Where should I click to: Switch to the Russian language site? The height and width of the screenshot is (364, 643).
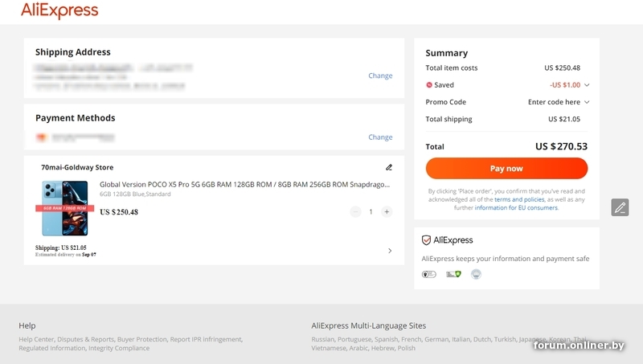tap(323, 339)
